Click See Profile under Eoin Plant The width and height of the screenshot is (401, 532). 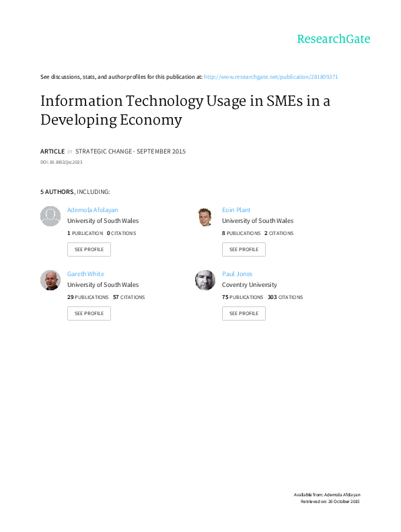244,249
